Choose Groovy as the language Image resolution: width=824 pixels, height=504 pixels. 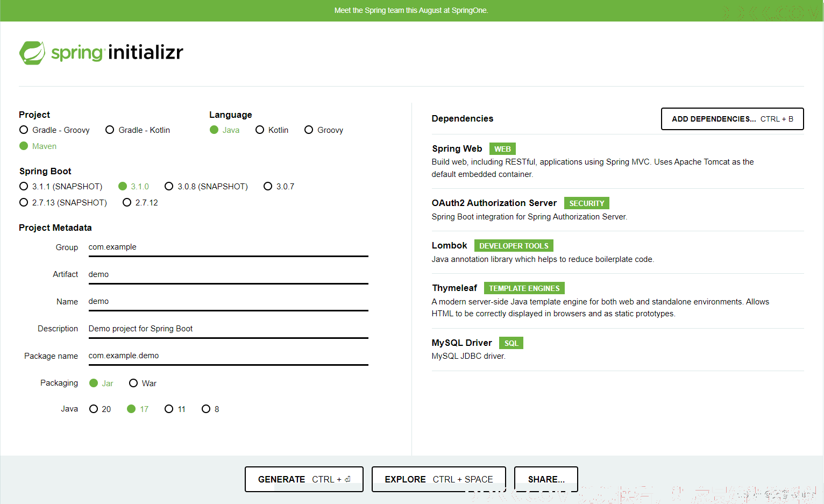tap(324, 130)
